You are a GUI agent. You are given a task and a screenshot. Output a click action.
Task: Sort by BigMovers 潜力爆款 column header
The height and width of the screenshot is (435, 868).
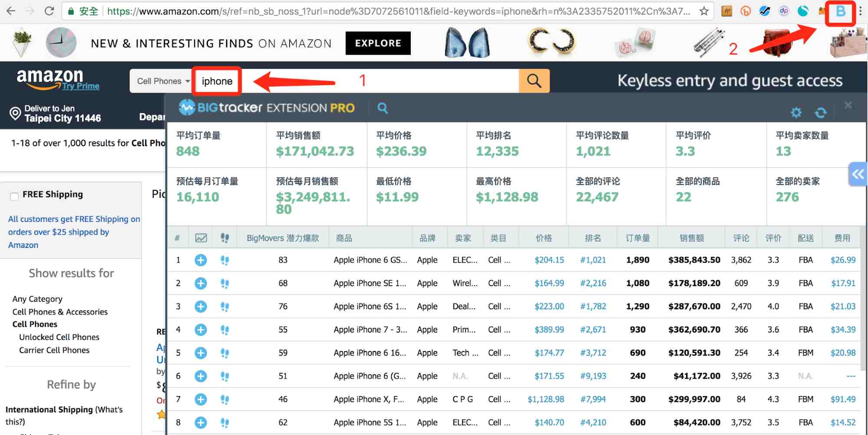point(283,238)
